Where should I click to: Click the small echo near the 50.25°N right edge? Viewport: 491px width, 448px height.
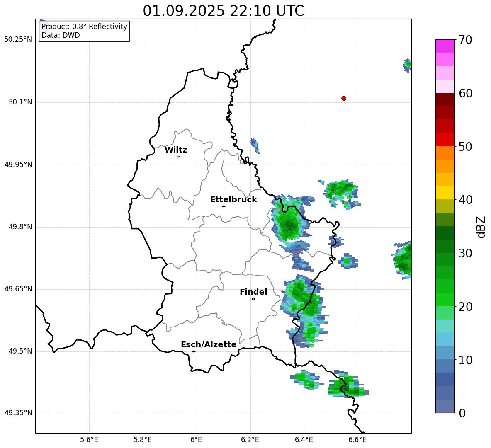click(407, 65)
